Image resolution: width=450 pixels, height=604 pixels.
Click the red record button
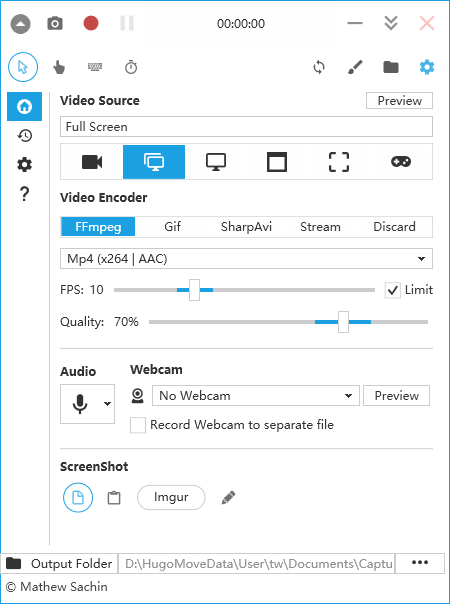pyautogui.click(x=91, y=23)
